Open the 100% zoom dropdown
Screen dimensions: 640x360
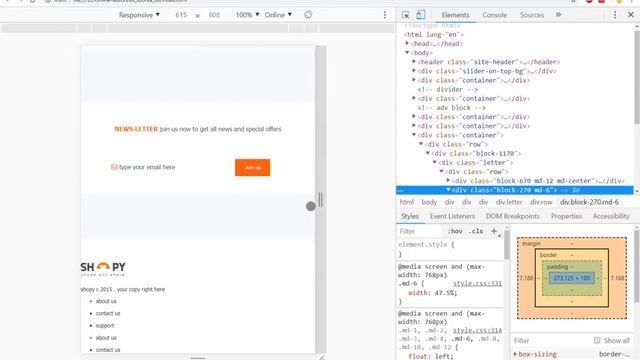(x=247, y=15)
